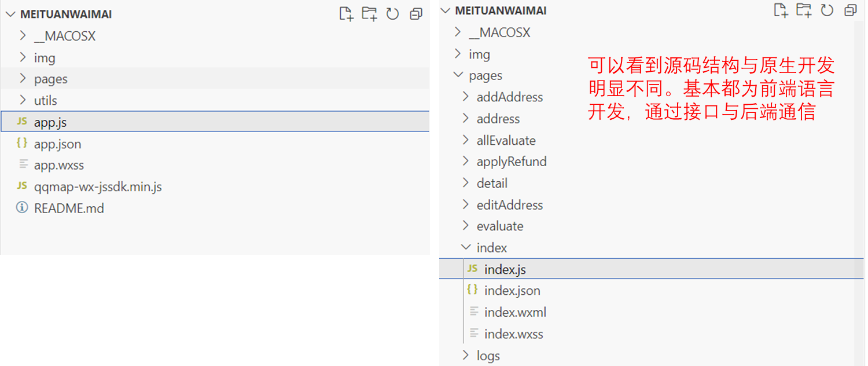Click the info icon beside README.md

(22, 207)
